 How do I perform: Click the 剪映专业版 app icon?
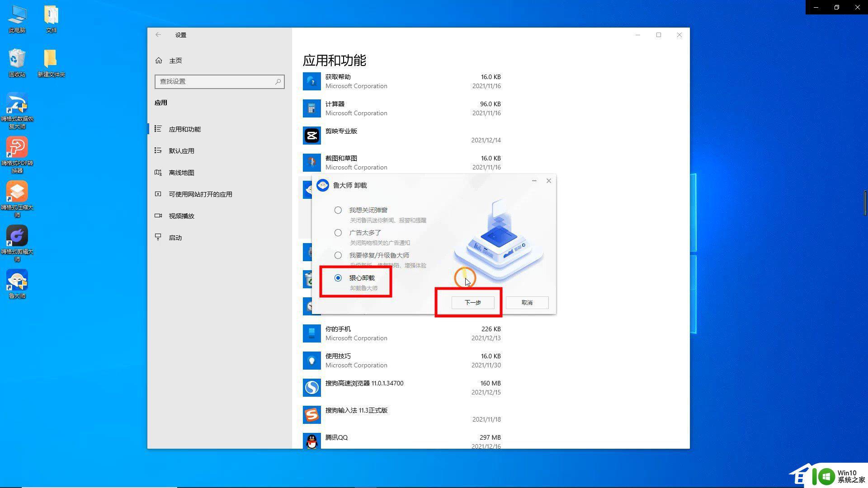(311, 136)
